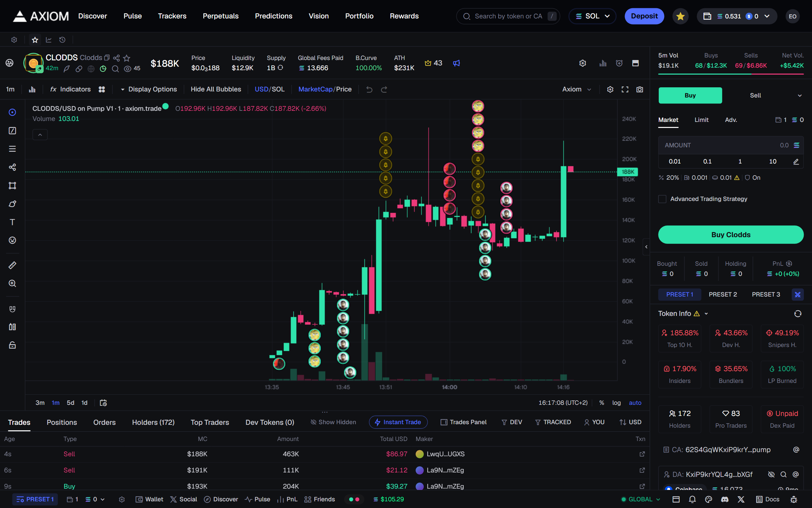Open Discord link in footer
The height and width of the screenshot is (508, 812).
point(725,499)
